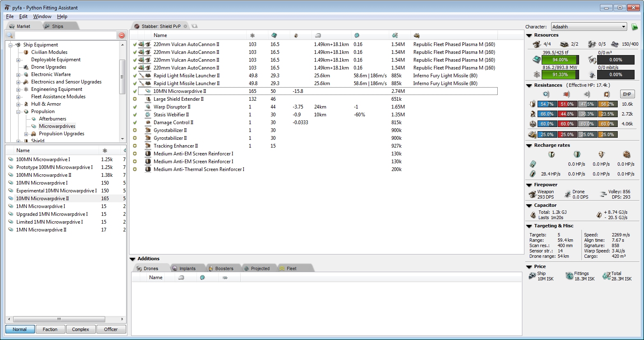Click the EHP button in Resistances
Viewport: 644px width, 340px height.
coord(627,94)
